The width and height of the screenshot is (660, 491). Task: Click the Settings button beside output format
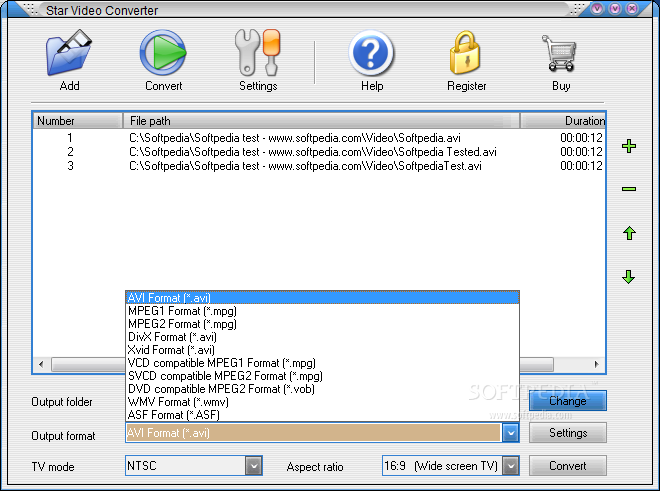coord(567,433)
